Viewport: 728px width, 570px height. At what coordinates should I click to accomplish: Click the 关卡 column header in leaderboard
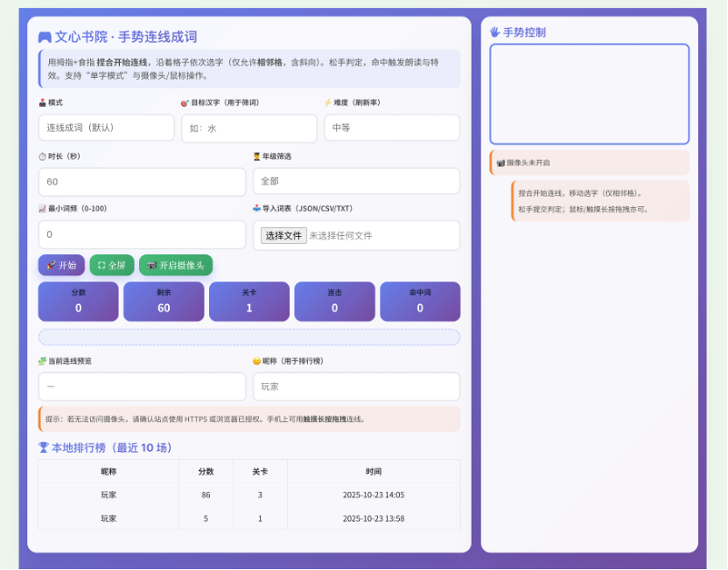260,471
